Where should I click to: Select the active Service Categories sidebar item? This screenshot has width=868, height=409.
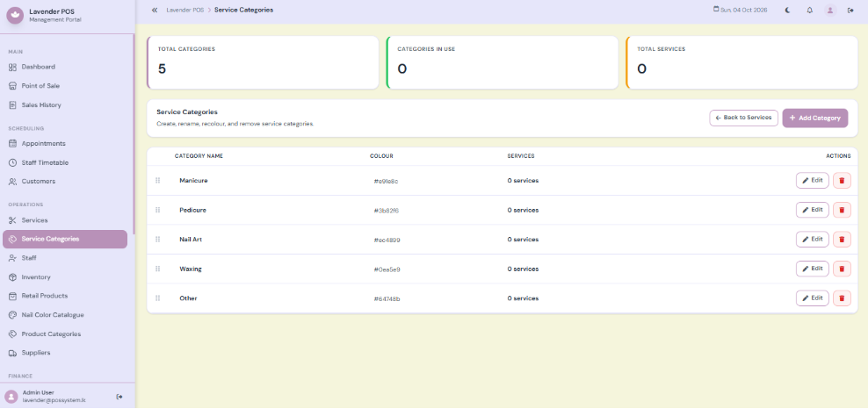pyautogui.click(x=65, y=240)
